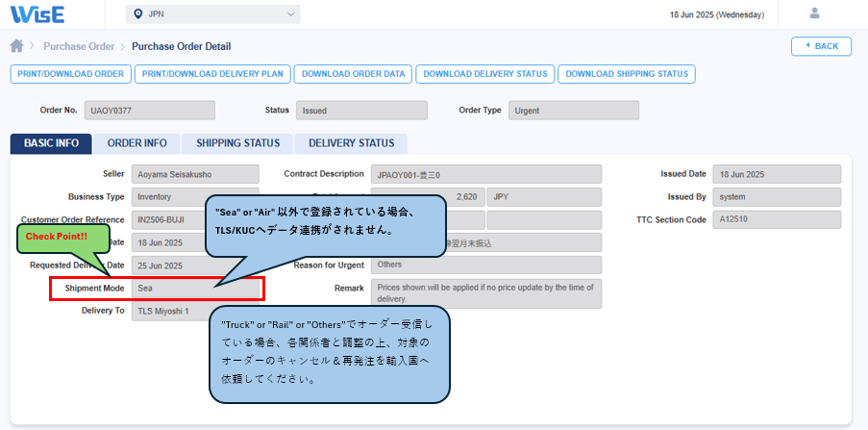
Task: Click Download Delivery Status button
Action: coord(485,74)
